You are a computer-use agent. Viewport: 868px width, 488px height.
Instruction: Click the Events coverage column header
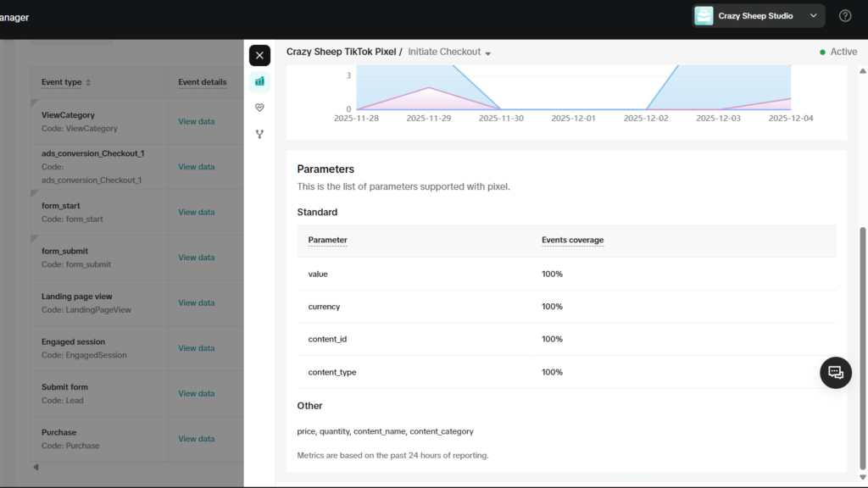pyautogui.click(x=572, y=241)
